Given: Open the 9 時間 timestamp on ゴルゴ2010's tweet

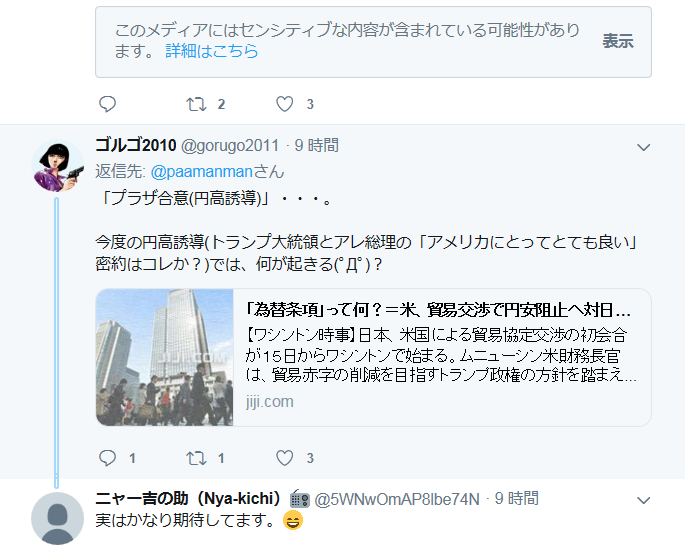Looking at the screenshot, I should [x=317, y=145].
